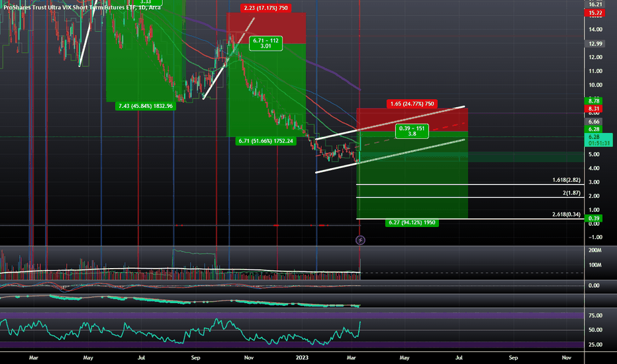Select the lower white channel trendline

[390, 156]
